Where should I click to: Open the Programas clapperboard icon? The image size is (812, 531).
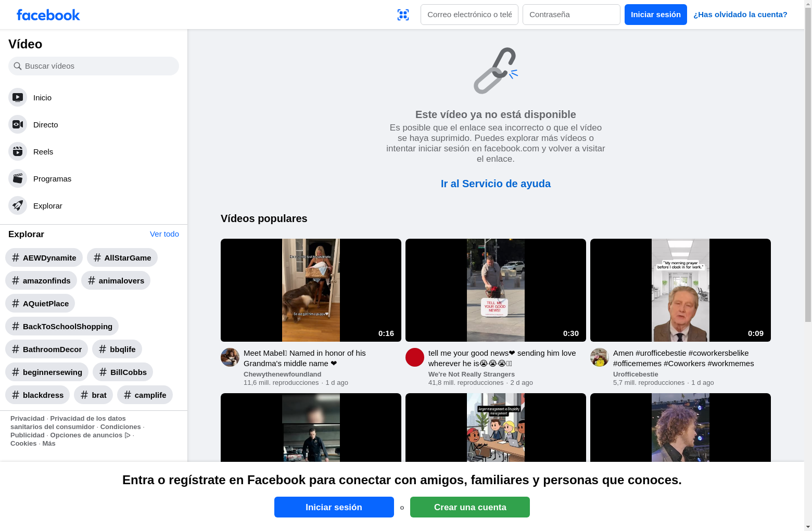[18, 178]
